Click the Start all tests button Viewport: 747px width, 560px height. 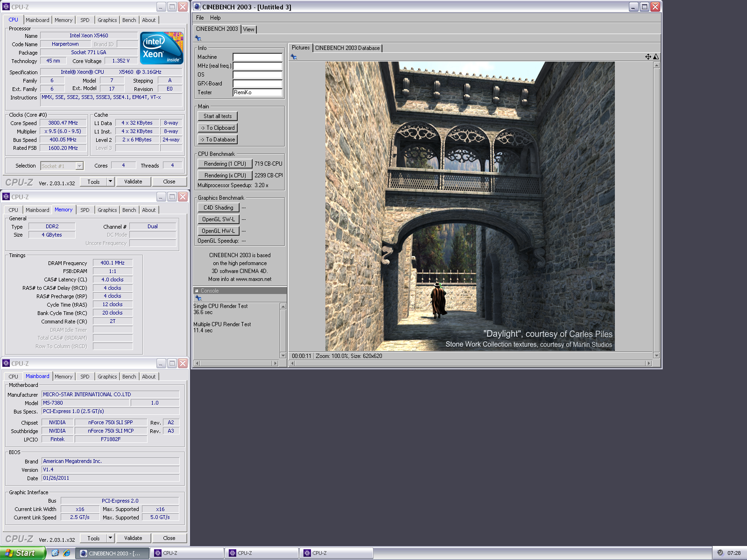[218, 116]
